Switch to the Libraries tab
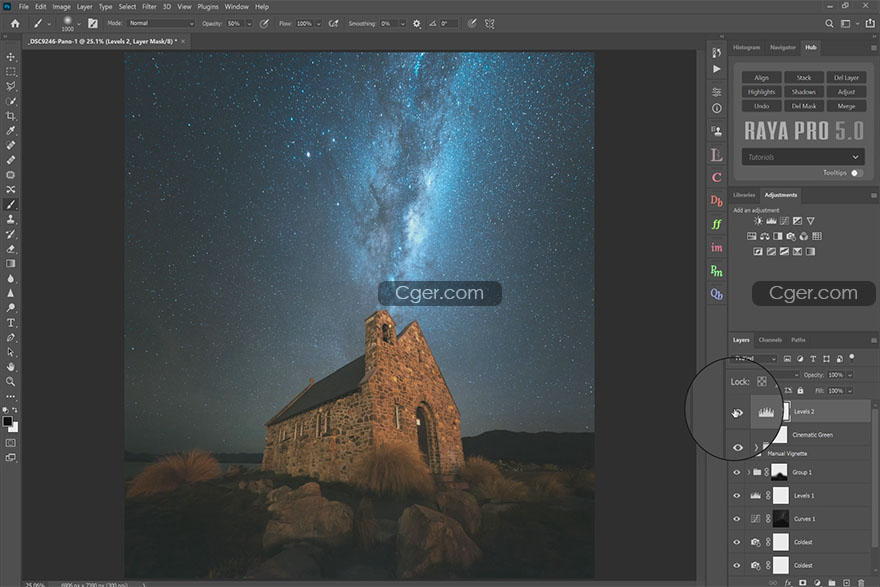The width and height of the screenshot is (880, 587). [x=744, y=195]
